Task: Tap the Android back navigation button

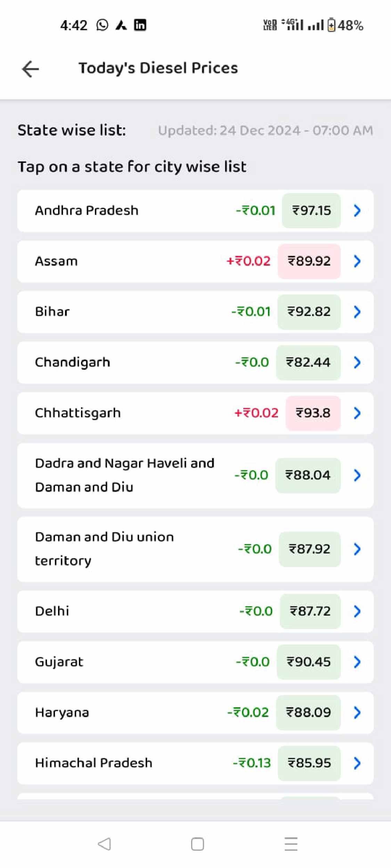Action: [104, 844]
